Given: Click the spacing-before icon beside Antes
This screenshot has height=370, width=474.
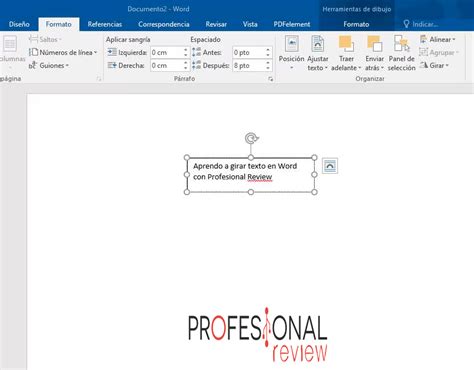Looking at the screenshot, I should (197, 52).
